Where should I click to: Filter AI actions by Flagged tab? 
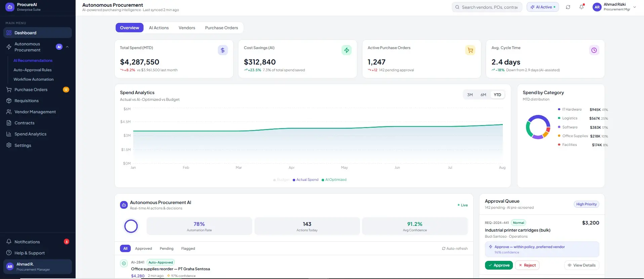coord(188,248)
